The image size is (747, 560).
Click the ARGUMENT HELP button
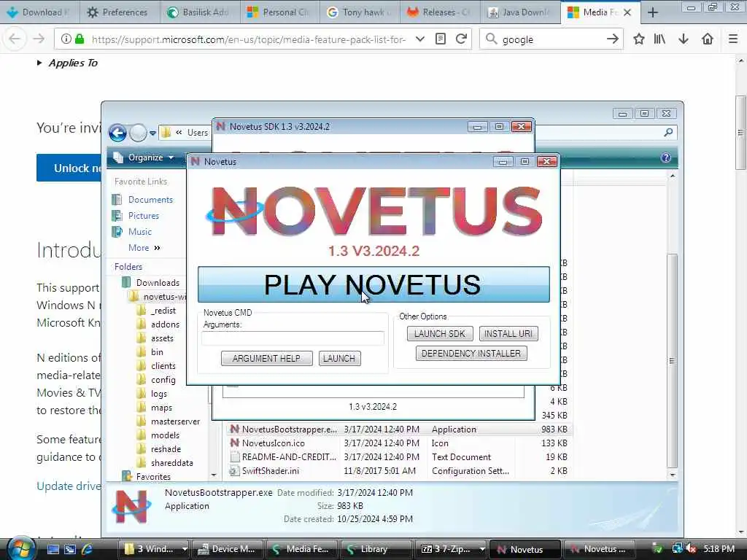(x=267, y=358)
